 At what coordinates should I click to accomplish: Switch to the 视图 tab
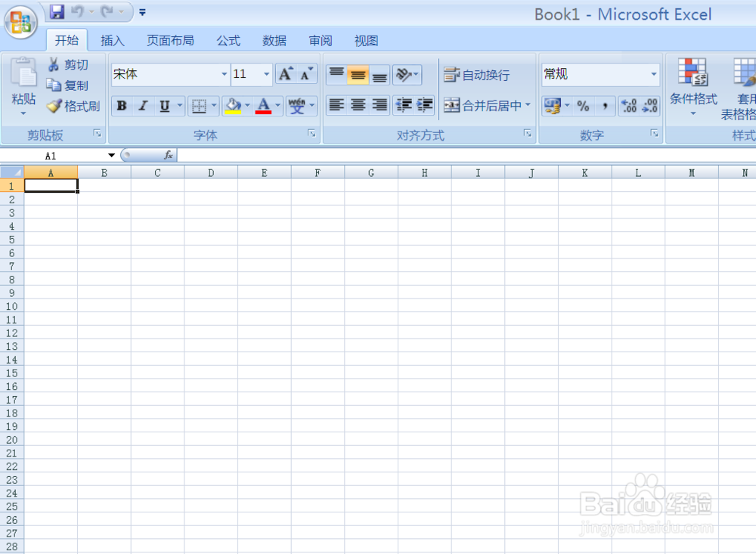click(x=367, y=41)
